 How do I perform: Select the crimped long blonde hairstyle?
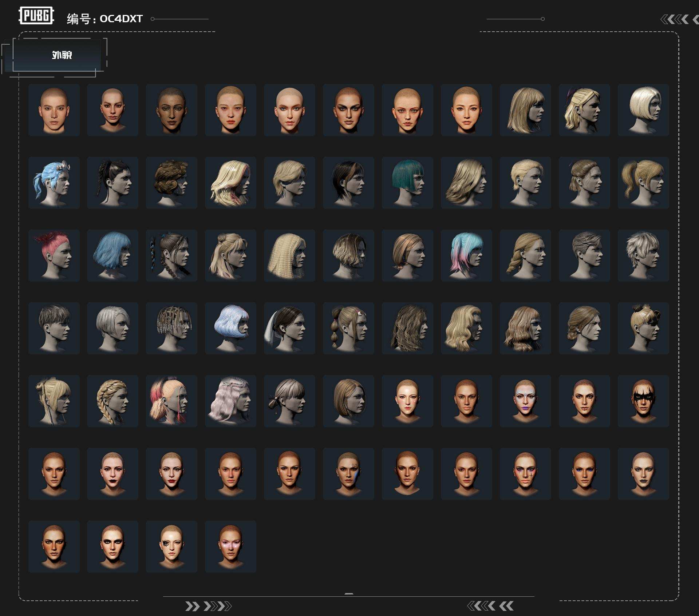(289, 255)
